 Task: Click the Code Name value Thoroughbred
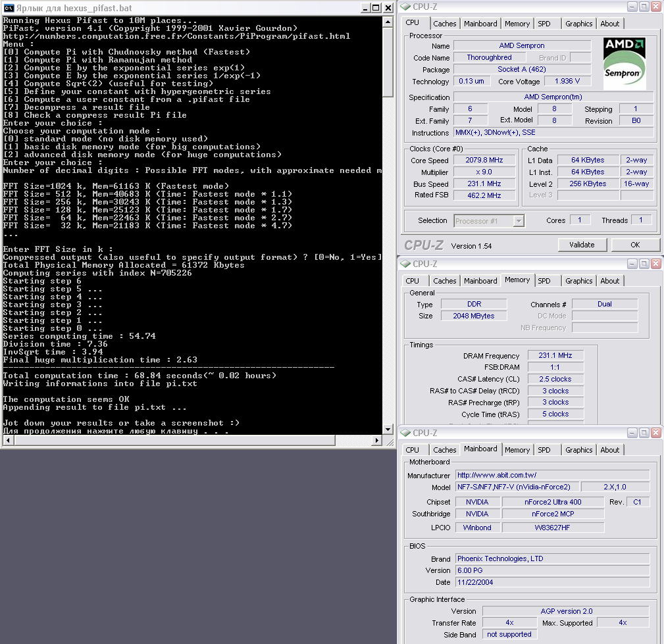tap(489, 57)
